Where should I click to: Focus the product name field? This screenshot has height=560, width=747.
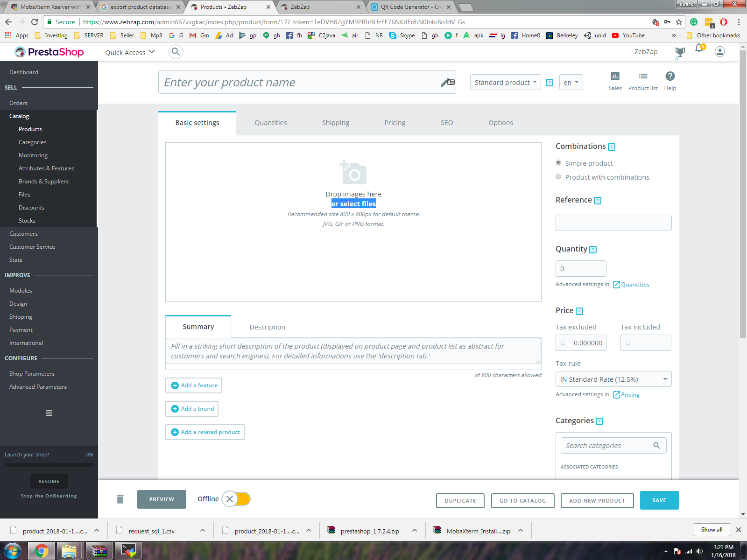pos(307,82)
